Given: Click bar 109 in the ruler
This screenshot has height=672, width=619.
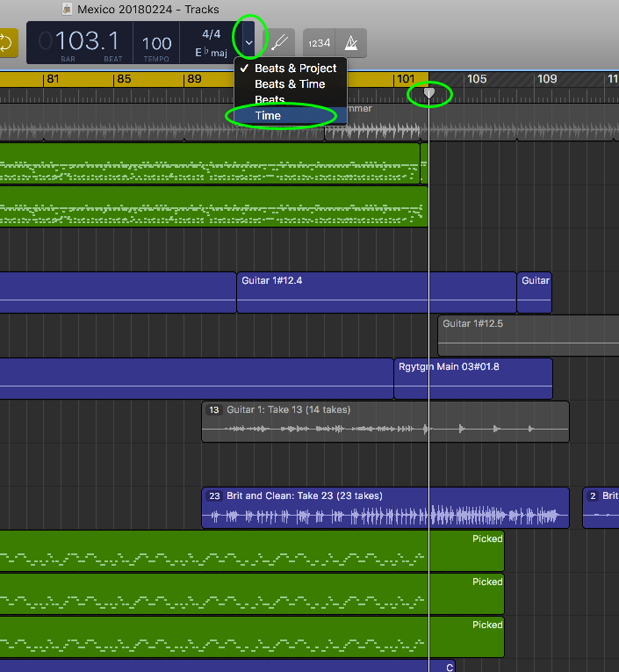Looking at the screenshot, I should pos(547,79).
